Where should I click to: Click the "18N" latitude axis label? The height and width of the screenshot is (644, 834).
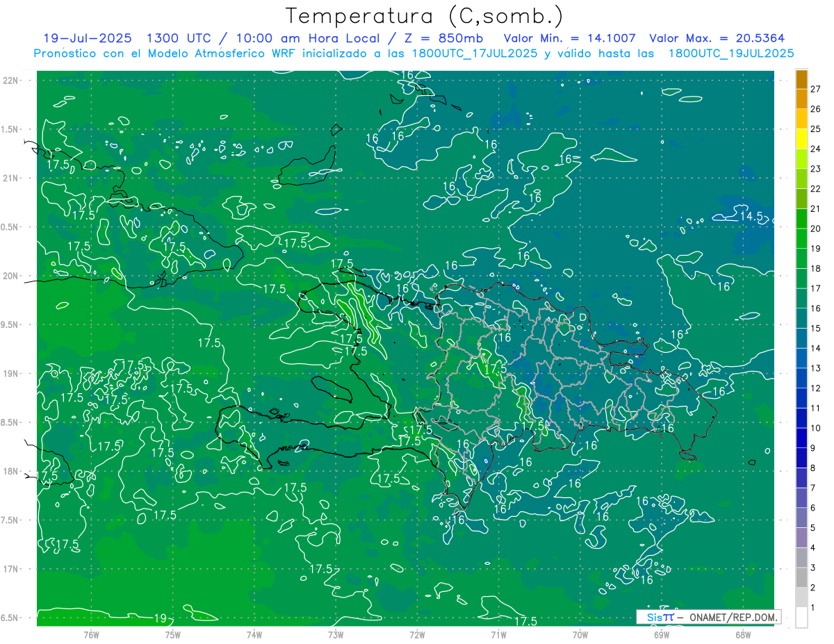click(11, 472)
